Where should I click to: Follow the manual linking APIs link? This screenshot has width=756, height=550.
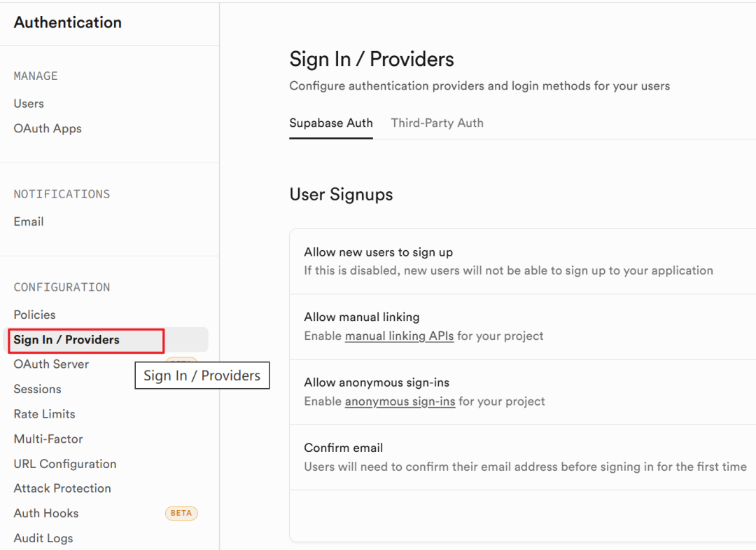(399, 336)
